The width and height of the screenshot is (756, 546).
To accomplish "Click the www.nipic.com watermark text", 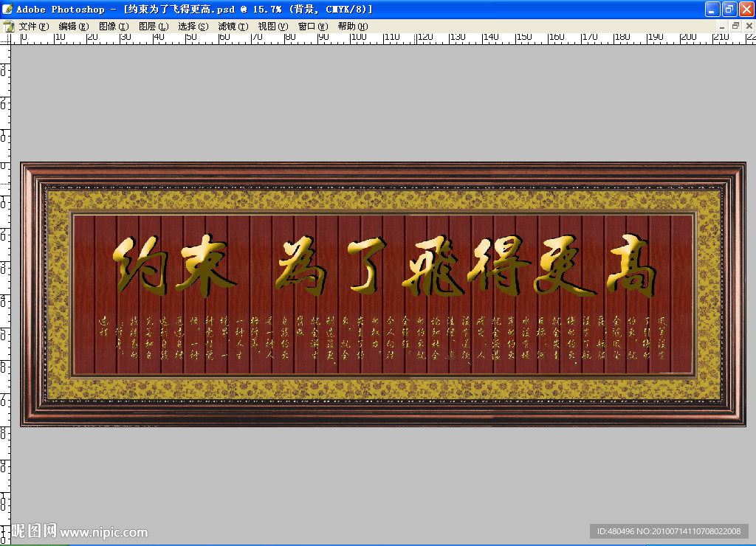I will click(103, 532).
